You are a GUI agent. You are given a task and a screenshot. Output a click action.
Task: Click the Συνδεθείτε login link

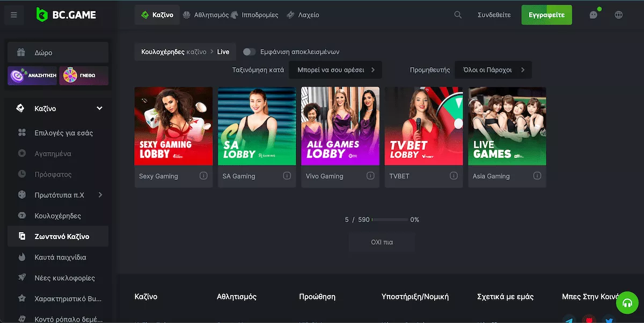pyautogui.click(x=494, y=15)
